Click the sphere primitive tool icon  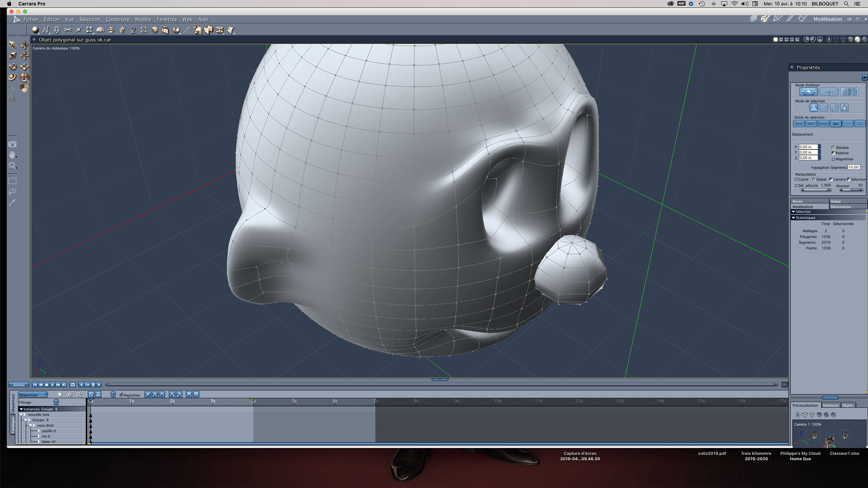(35, 30)
